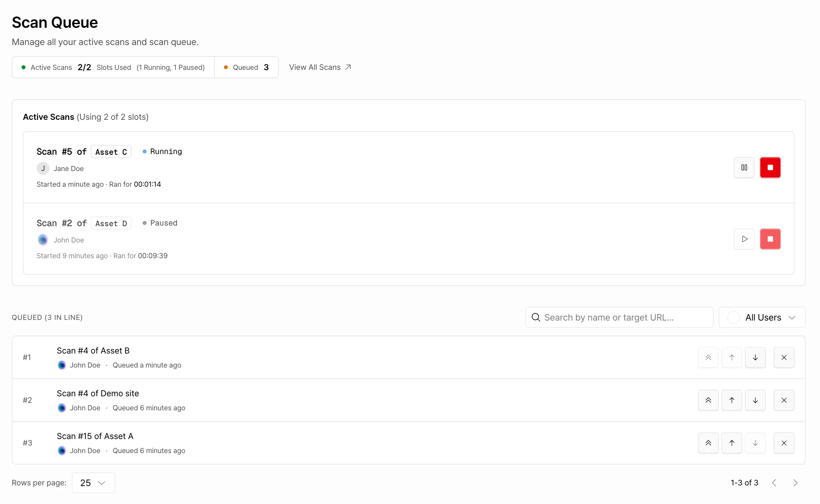The width and height of the screenshot is (820, 504).
Task: Go to previous page of queued scans
Action: (774, 483)
